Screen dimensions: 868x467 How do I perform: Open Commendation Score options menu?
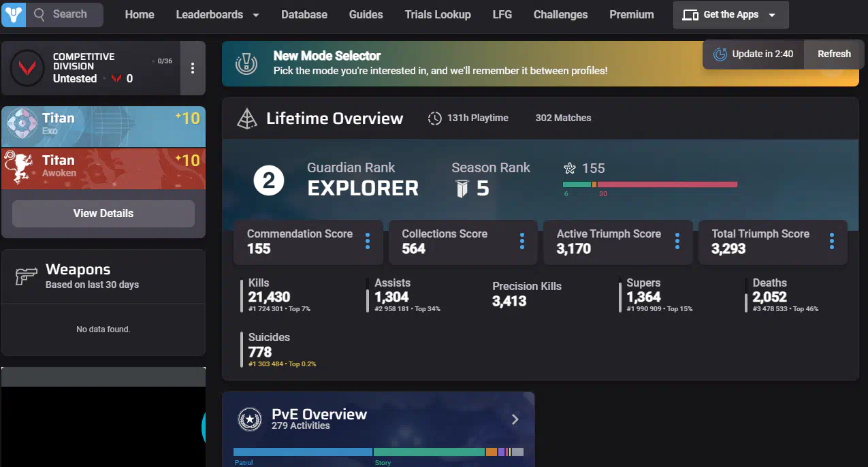(368, 241)
